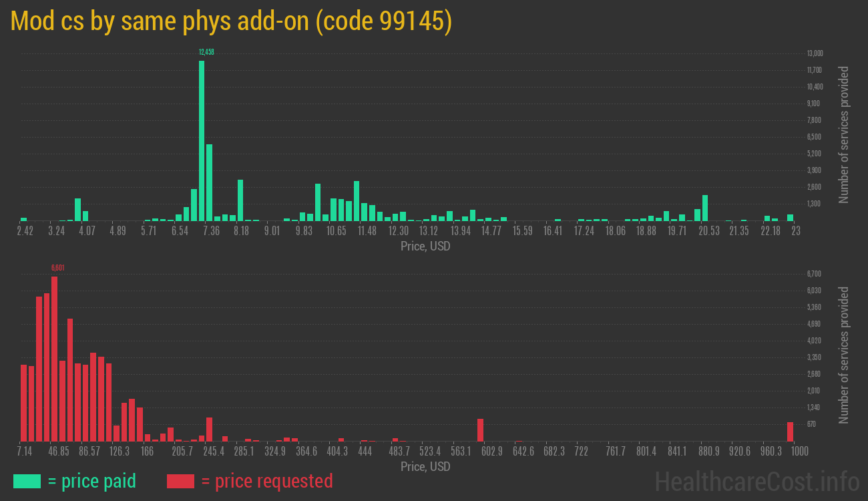Select the "= price paid" legend text

tap(92, 481)
